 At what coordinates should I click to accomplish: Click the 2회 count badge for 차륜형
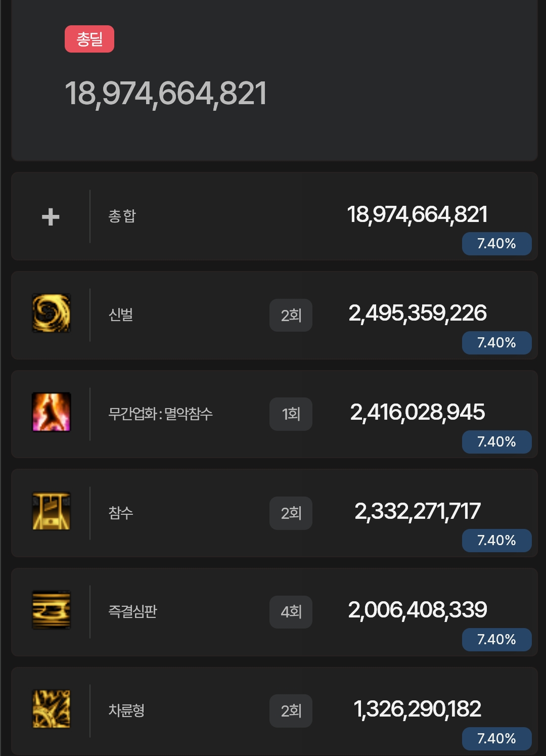[291, 711]
